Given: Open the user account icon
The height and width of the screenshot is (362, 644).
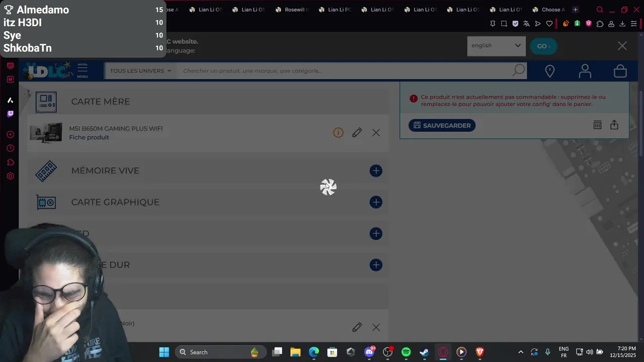Looking at the screenshot, I should [585, 71].
